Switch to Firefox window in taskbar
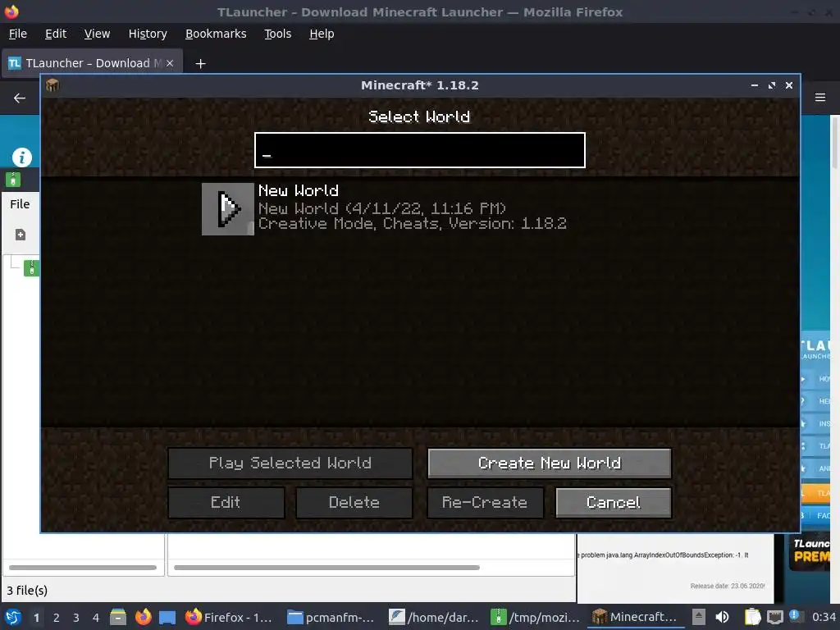 coord(229,617)
